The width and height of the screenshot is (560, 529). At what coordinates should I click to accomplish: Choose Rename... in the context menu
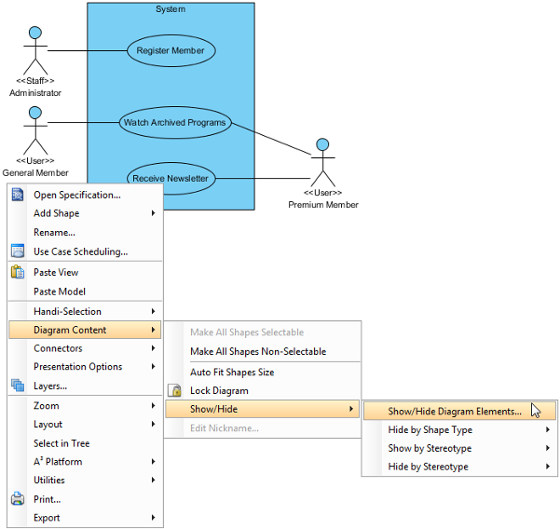(85, 233)
